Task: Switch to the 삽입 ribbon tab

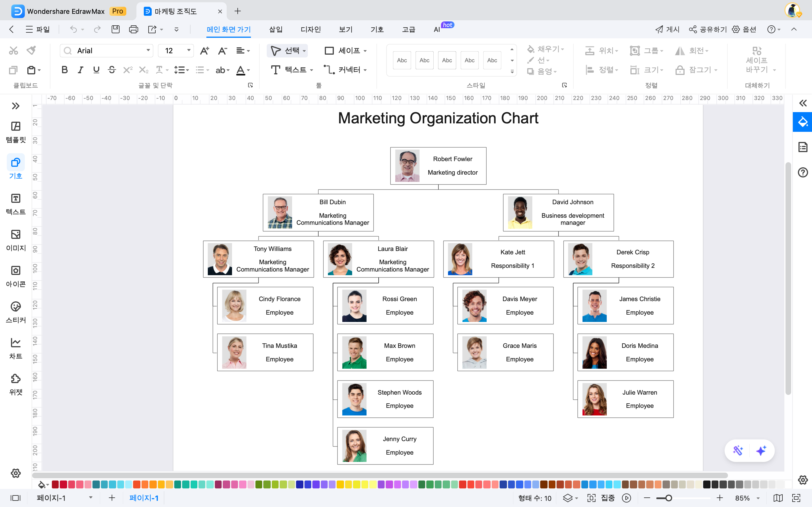Action: pyautogui.click(x=275, y=30)
